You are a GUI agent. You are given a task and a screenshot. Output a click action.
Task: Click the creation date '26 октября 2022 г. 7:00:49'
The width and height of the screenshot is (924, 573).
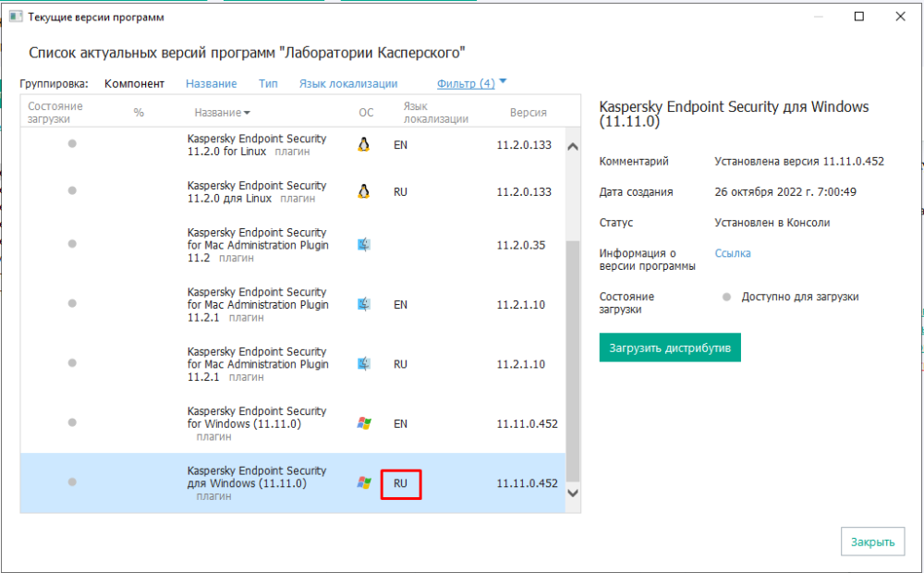785,191
